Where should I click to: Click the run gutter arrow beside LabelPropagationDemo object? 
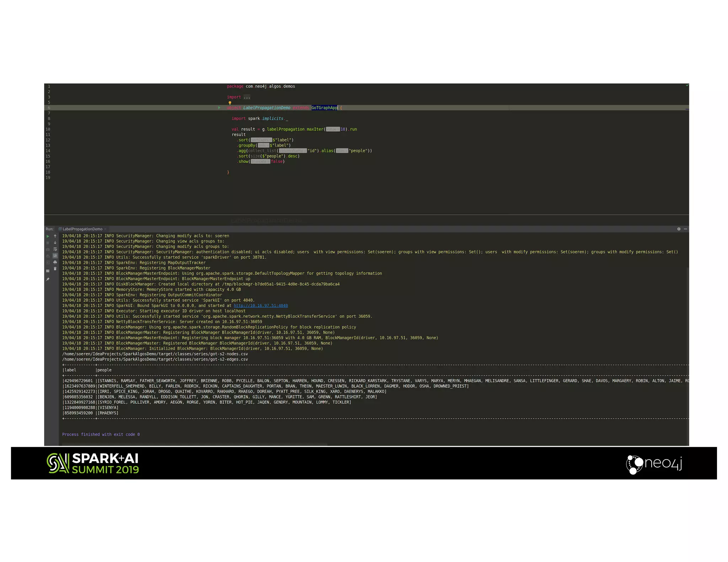[x=219, y=108]
